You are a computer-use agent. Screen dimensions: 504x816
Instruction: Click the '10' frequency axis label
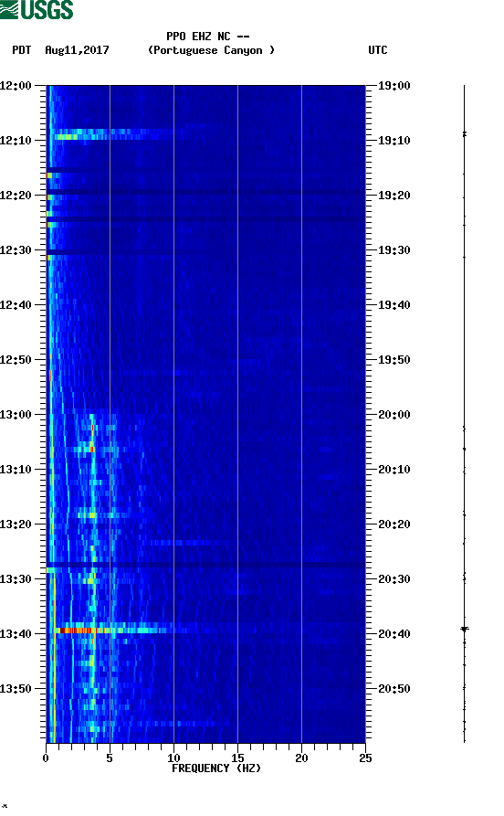173,758
